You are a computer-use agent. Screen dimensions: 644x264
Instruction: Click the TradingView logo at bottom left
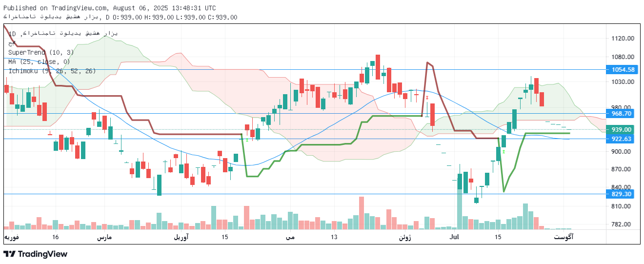coord(35,254)
